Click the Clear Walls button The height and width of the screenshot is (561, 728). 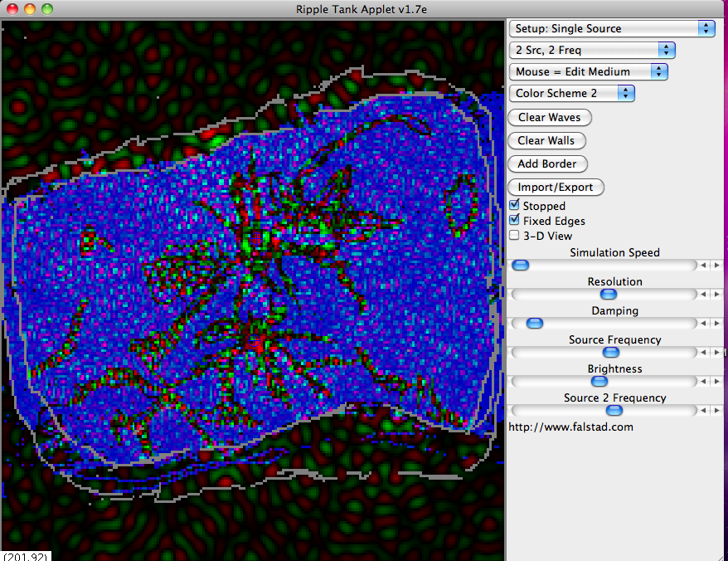(x=546, y=140)
